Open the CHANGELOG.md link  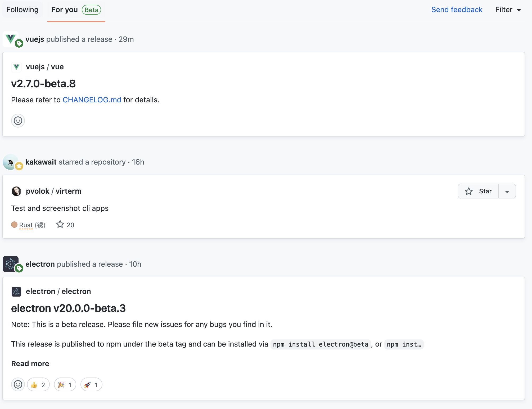(92, 100)
